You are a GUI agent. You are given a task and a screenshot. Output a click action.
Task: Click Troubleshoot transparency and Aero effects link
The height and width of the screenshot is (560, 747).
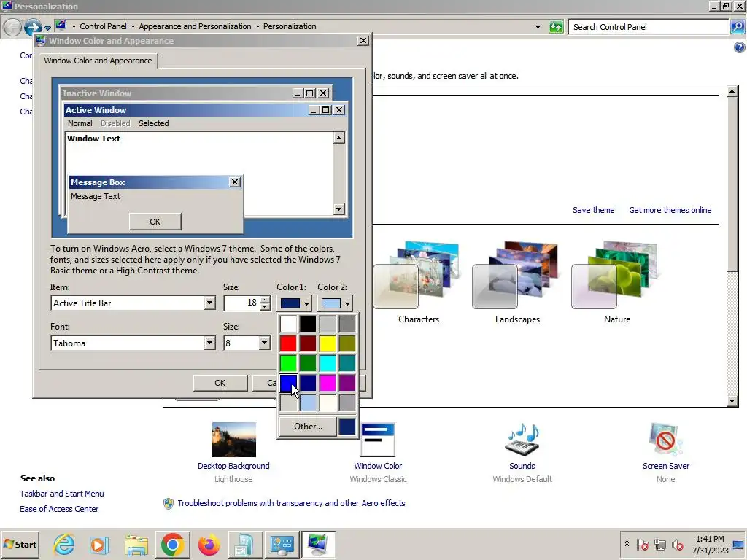pyautogui.click(x=291, y=503)
